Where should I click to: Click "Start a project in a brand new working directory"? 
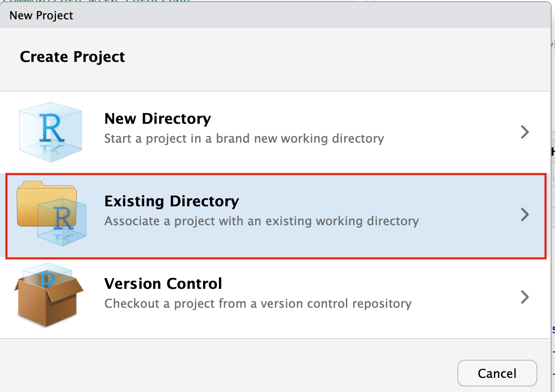click(x=244, y=139)
